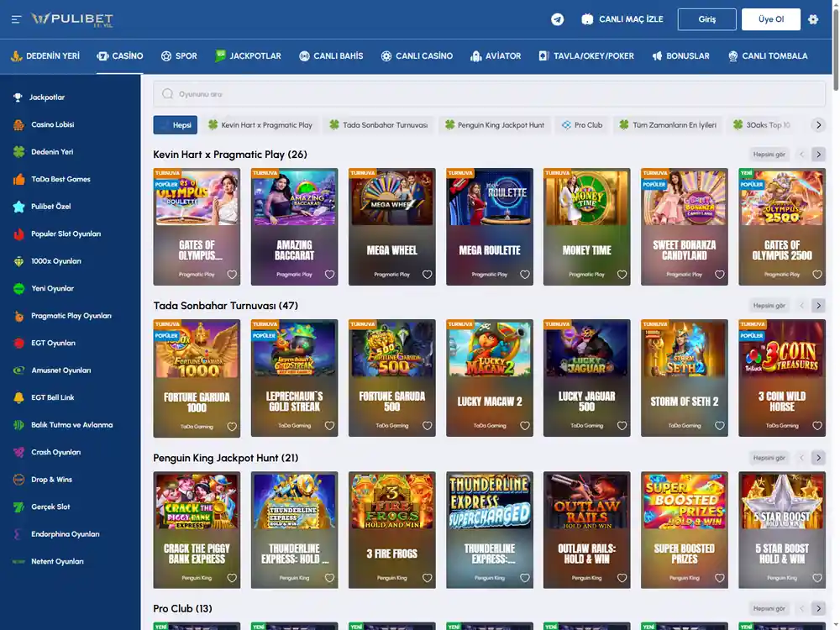
Task: Click the Gerçek Slot seven icon
Action: 18,507
